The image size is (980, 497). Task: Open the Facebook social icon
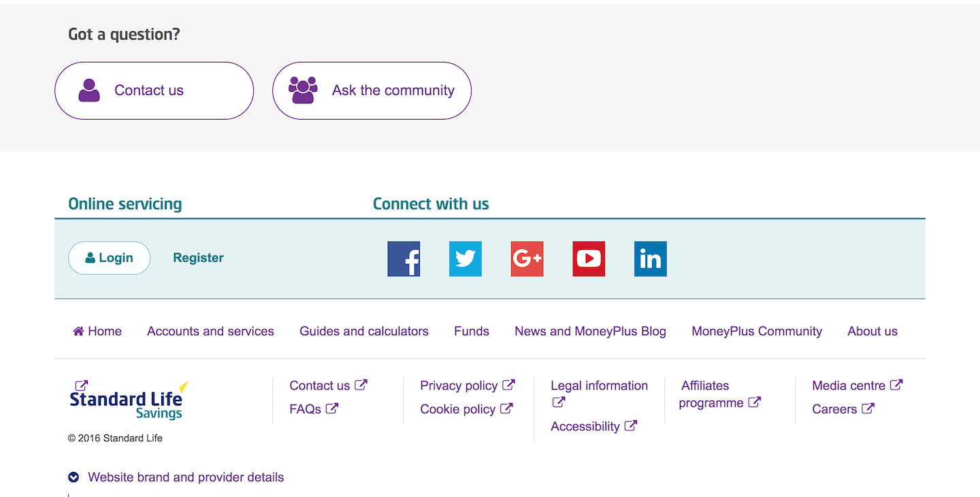pyautogui.click(x=404, y=259)
